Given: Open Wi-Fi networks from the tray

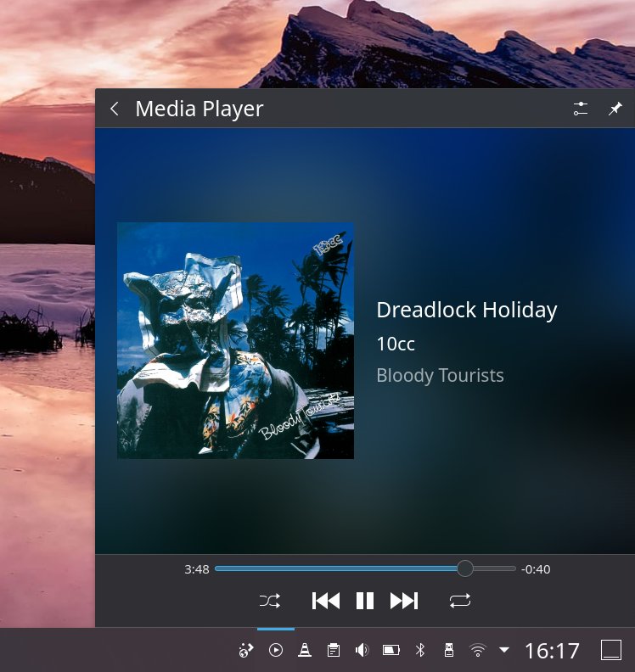Looking at the screenshot, I should coord(478,650).
